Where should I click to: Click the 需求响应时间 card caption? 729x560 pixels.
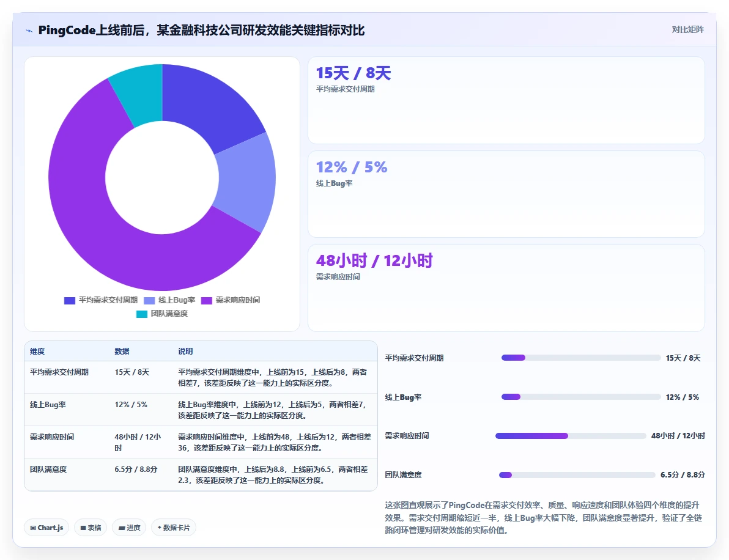[x=338, y=277]
